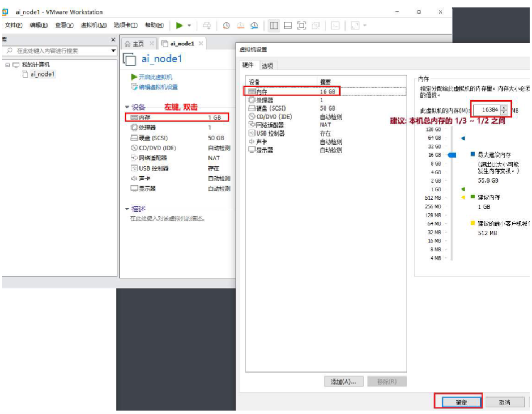Select USB 控制器 row in settings dialog

pos(327,133)
